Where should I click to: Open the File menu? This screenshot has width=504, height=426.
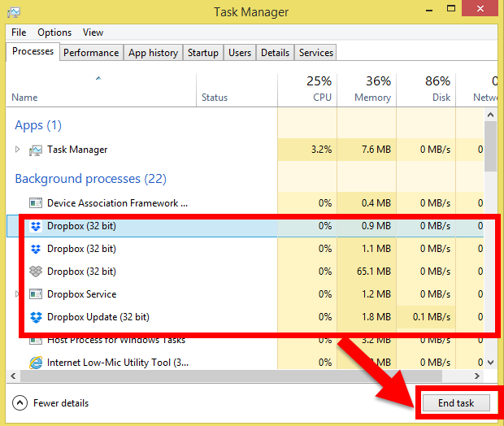(19, 33)
